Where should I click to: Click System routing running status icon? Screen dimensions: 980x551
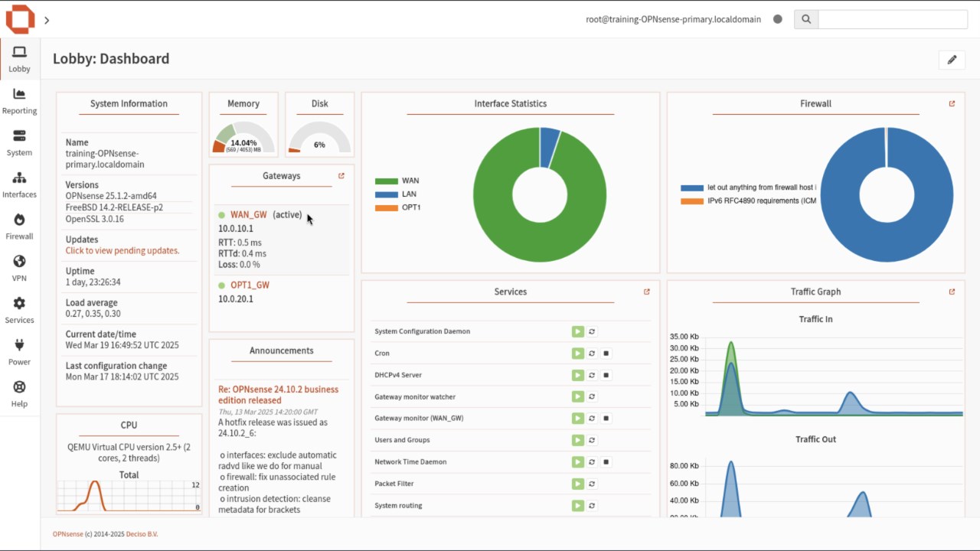(577, 505)
